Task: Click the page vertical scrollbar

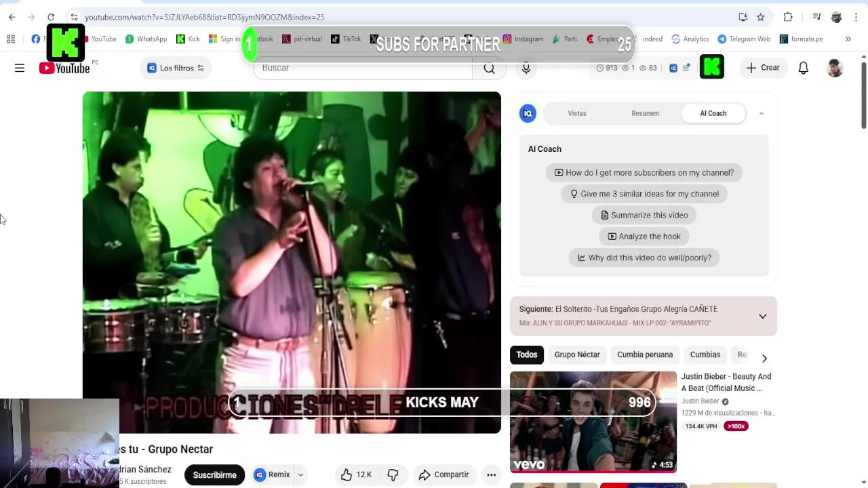Action: click(x=863, y=94)
